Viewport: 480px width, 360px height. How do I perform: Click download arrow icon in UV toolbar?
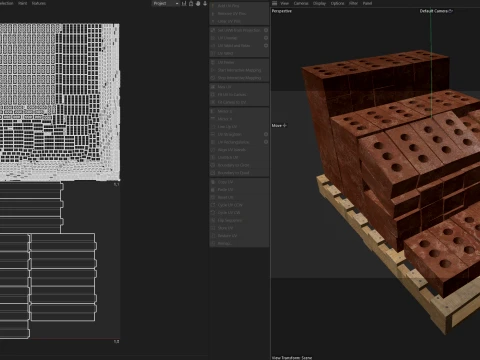click(205, 3)
